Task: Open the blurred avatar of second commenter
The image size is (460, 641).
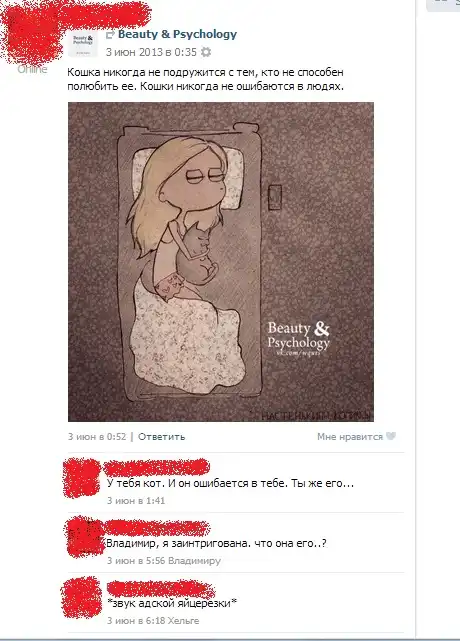Action: pyautogui.click(x=83, y=537)
